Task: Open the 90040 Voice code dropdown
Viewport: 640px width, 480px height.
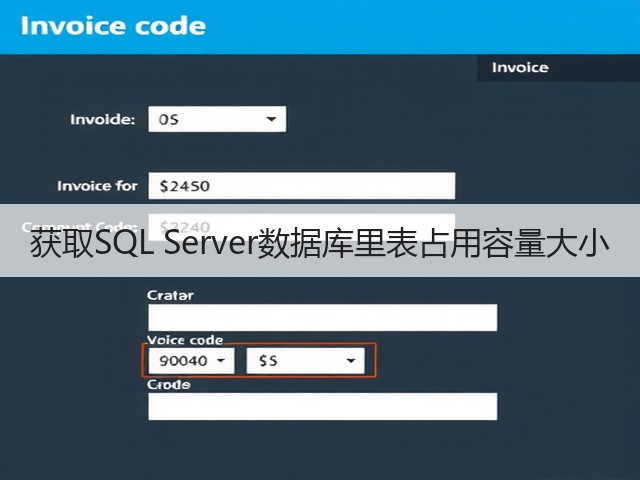Action: pyautogui.click(x=191, y=360)
